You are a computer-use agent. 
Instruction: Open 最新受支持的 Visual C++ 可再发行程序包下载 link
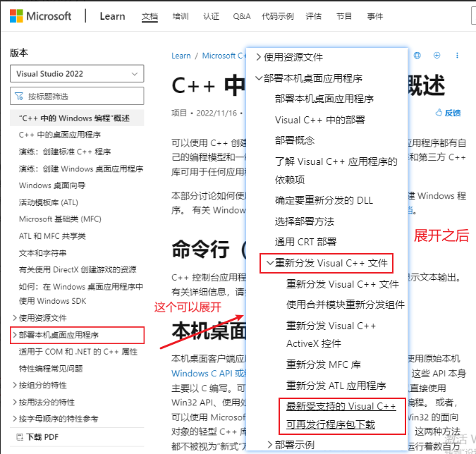341,415
